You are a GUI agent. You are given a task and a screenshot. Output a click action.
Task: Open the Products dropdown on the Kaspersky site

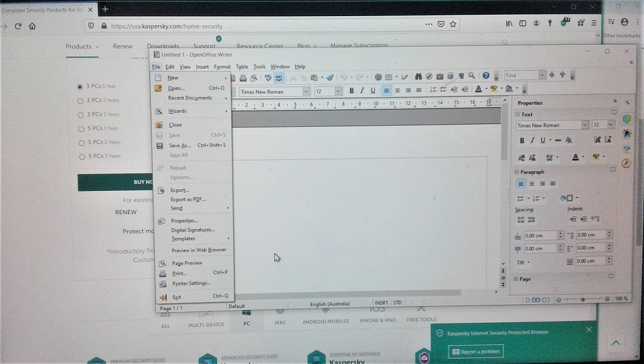point(82,47)
